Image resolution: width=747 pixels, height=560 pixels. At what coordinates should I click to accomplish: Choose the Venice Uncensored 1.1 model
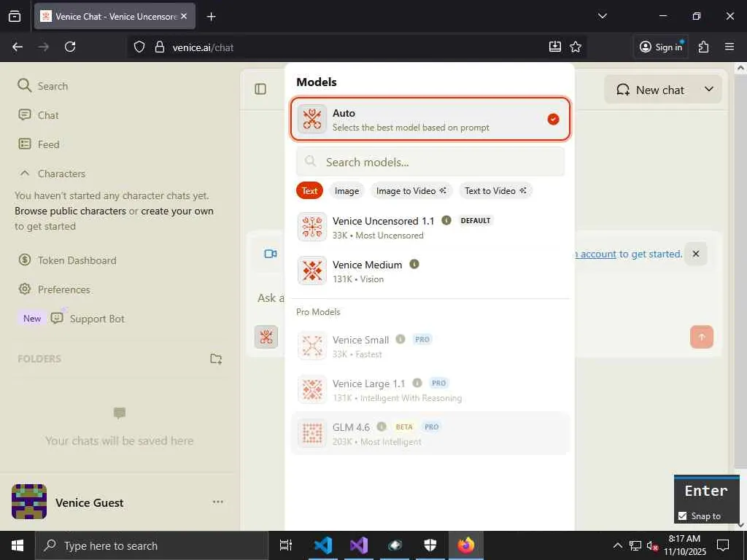point(430,227)
